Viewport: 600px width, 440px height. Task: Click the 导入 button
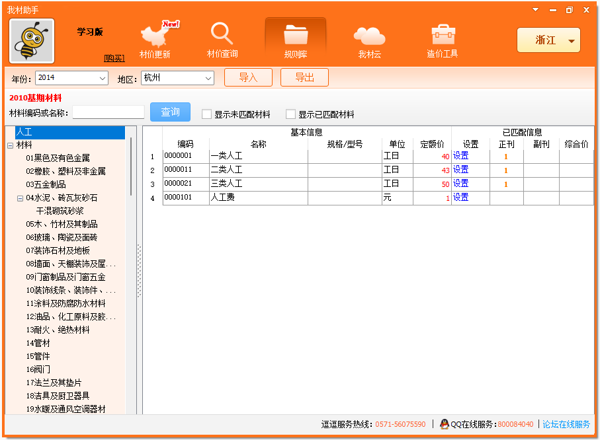248,78
